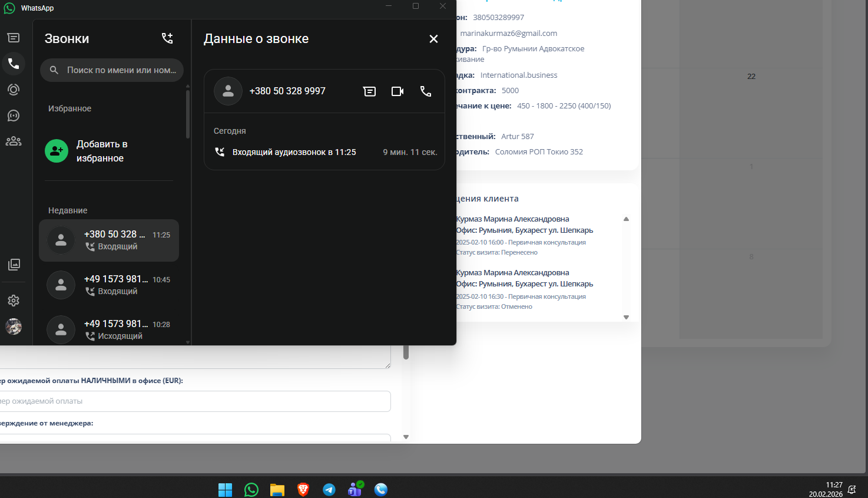Click the 'Сегодня' date label in call details

point(230,131)
